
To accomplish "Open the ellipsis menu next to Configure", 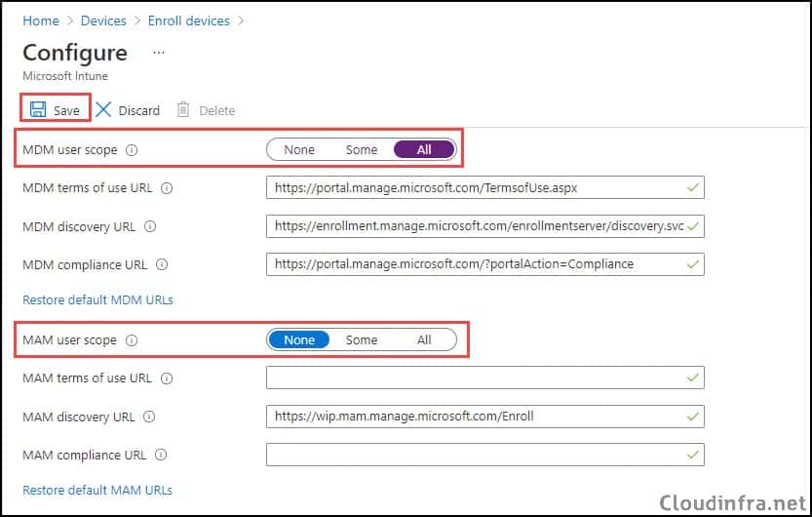I will [x=159, y=53].
